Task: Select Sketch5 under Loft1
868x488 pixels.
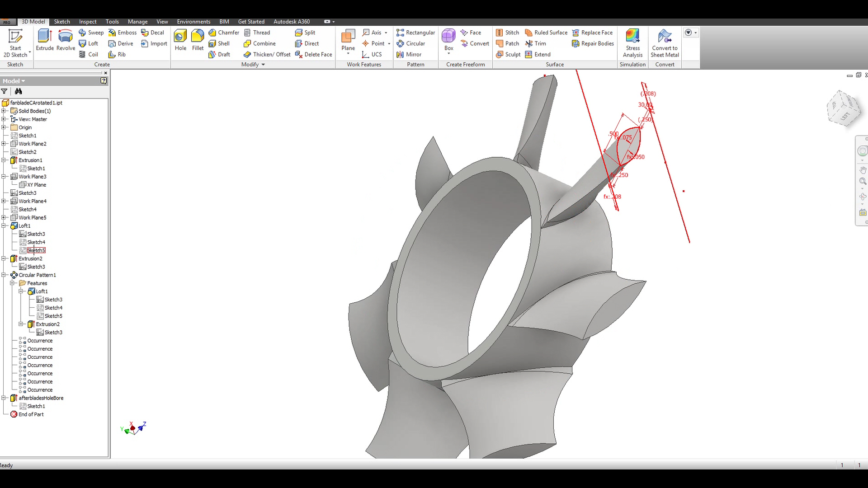Action: click(x=36, y=250)
